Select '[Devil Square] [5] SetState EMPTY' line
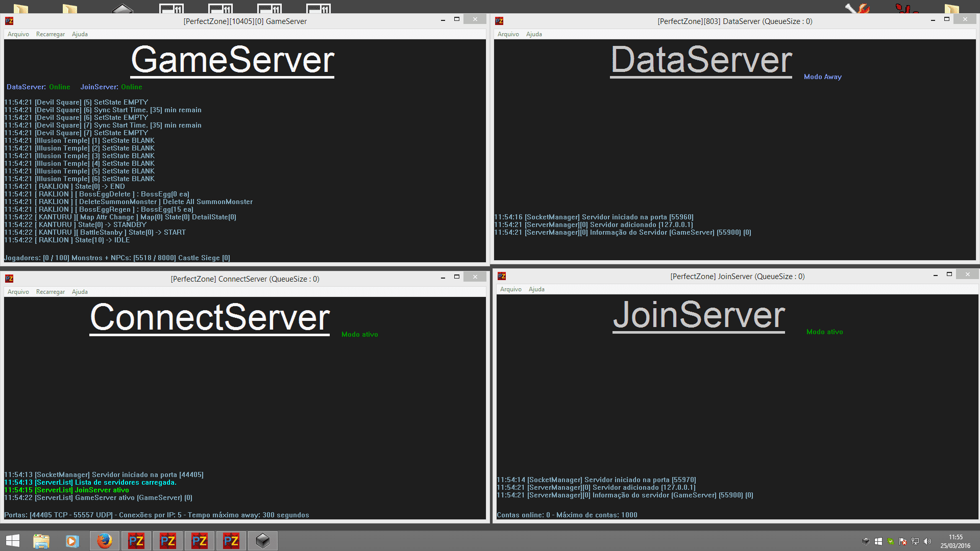The height and width of the screenshot is (551, 980). [x=76, y=103]
